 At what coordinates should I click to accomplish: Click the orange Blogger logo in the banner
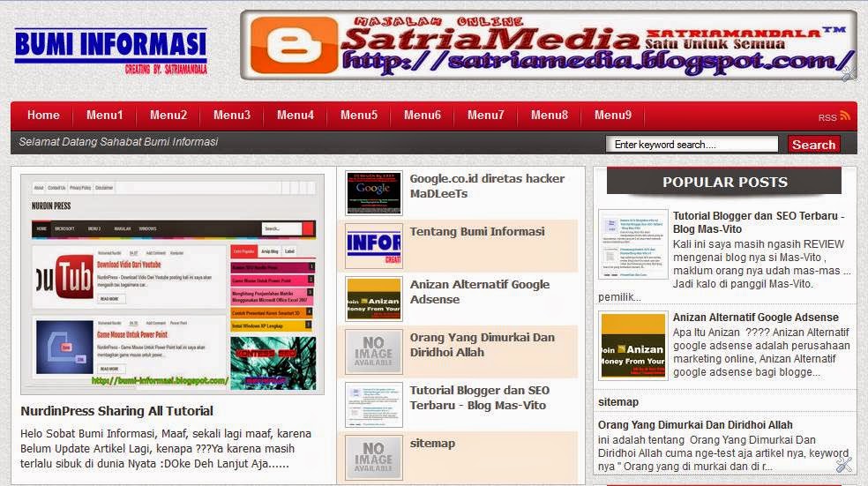(294, 45)
